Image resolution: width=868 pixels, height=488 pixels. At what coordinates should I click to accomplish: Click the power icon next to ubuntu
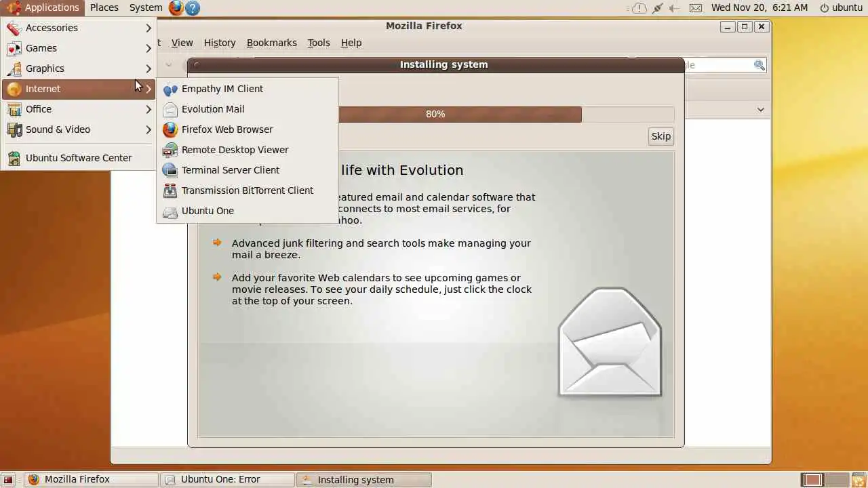[x=825, y=8]
